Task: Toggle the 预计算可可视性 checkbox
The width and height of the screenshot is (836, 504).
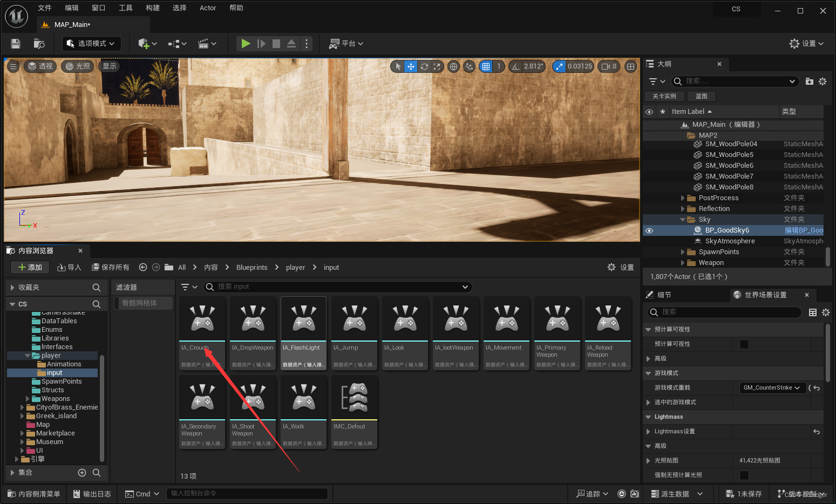Action: 744,344
